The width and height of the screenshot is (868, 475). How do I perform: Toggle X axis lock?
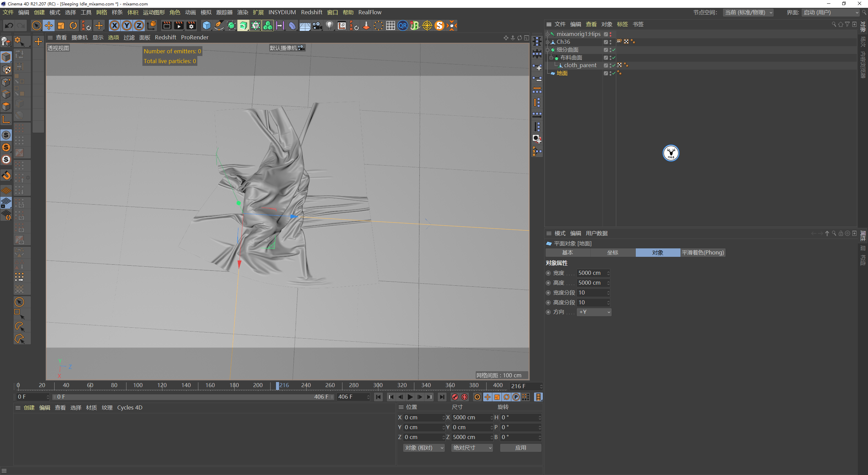coord(114,25)
